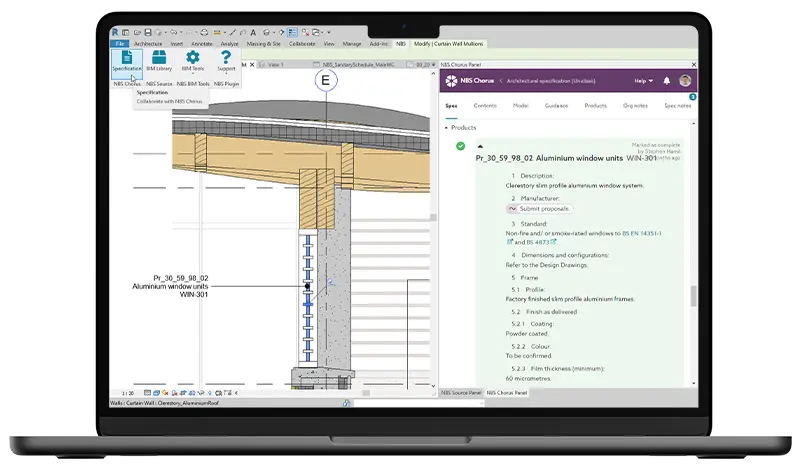800x471 pixels.
Task: Click the NBS Chorus logo
Action: pos(469,81)
